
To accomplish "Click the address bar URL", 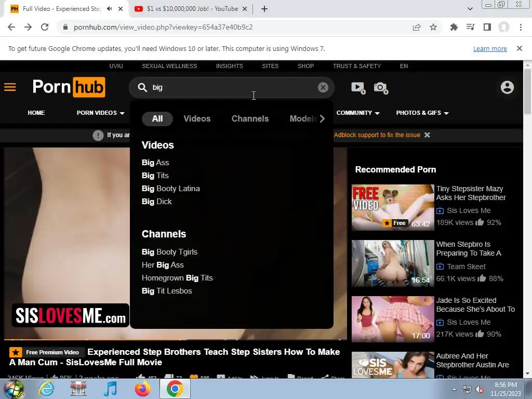I will (x=163, y=27).
